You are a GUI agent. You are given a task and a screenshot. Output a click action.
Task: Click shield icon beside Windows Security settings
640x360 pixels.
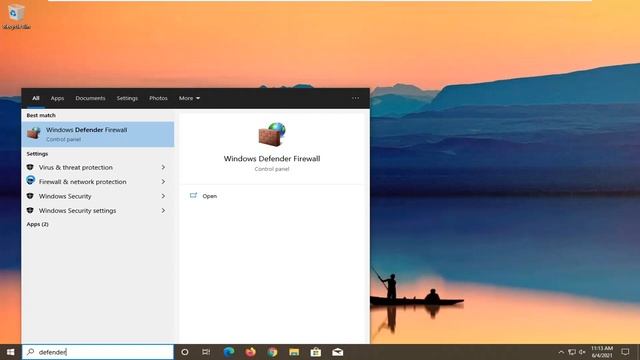click(x=30, y=210)
